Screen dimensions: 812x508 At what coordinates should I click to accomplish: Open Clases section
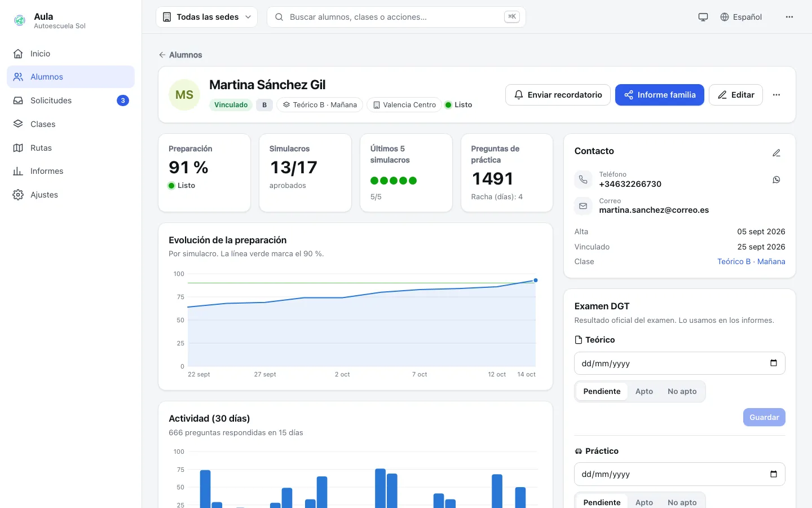pos(70,124)
